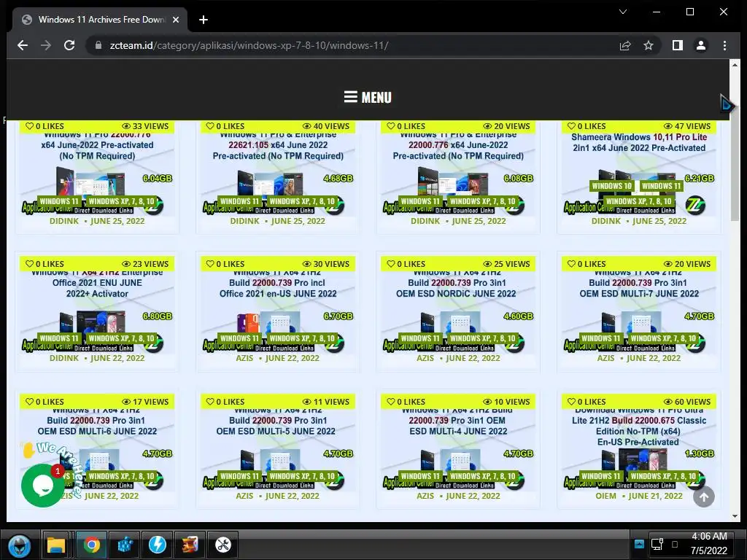
Task: Open the Chrome profile icon
Action: click(x=701, y=45)
